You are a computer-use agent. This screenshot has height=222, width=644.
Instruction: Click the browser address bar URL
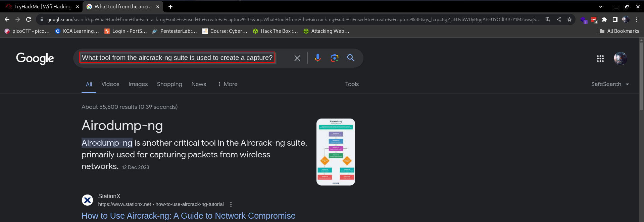(294, 19)
